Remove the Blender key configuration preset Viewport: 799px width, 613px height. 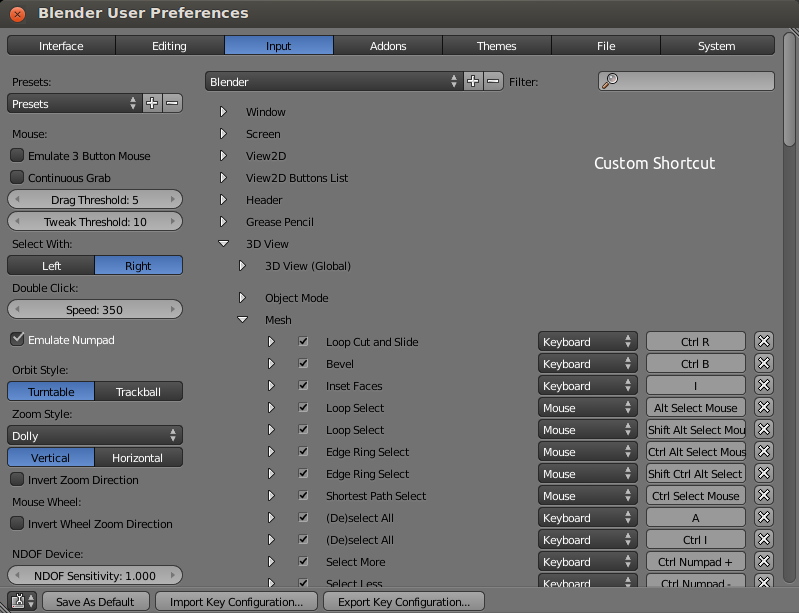point(493,82)
